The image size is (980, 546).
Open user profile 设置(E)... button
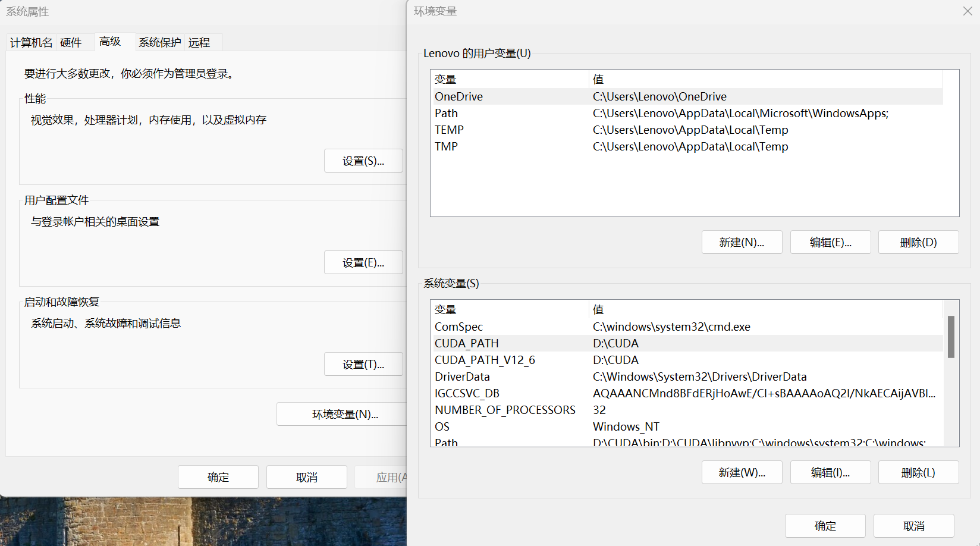point(363,262)
